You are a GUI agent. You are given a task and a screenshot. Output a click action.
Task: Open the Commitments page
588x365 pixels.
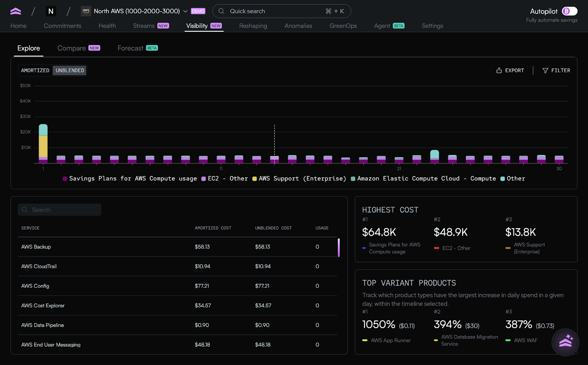[62, 26]
